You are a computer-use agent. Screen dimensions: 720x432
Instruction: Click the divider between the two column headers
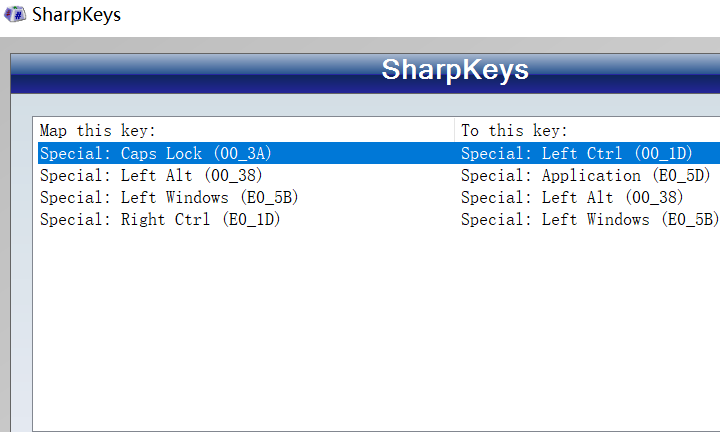[x=455, y=130]
